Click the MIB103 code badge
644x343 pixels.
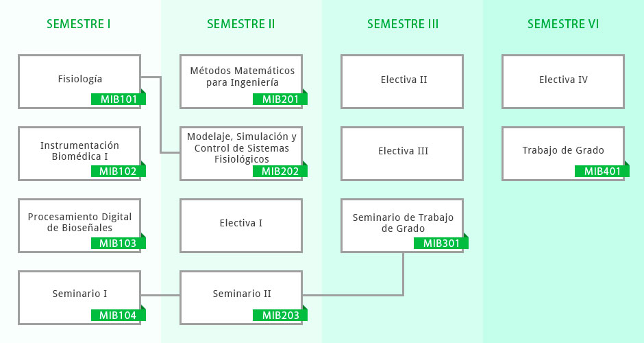(x=119, y=243)
